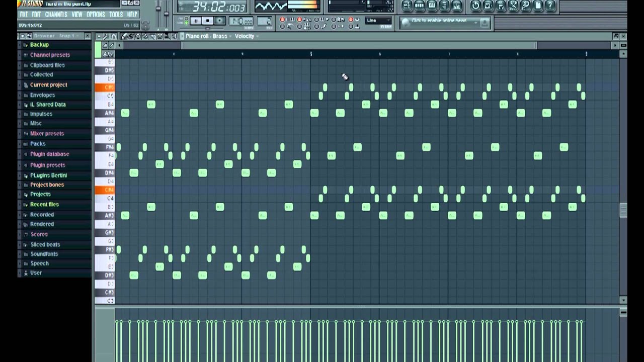Screen dimensions: 644x362
Task: Toggle first red recording option light
Action: [x=282, y=19]
